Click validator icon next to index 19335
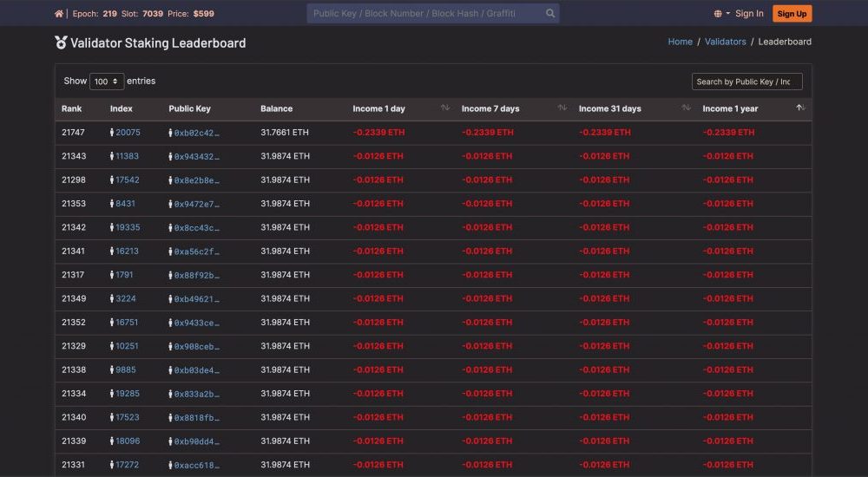Image resolution: width=868 pixels, height=477 pixels. 112,227
